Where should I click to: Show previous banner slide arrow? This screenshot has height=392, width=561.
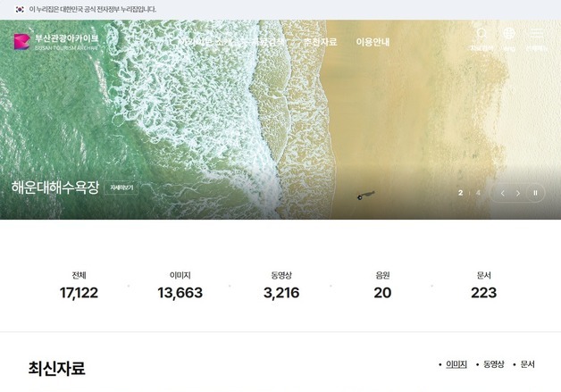[x=502, y=193]
